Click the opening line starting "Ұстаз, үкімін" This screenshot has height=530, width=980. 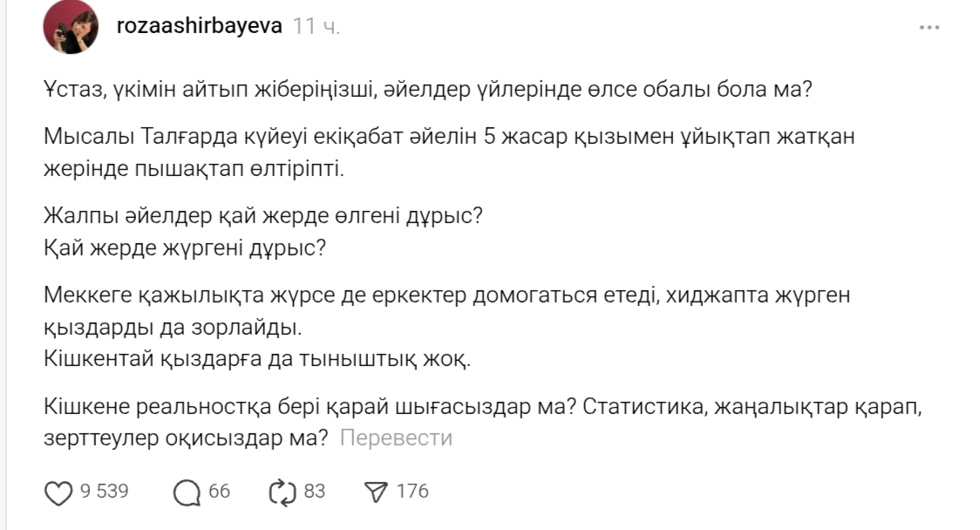coord(427,89)
